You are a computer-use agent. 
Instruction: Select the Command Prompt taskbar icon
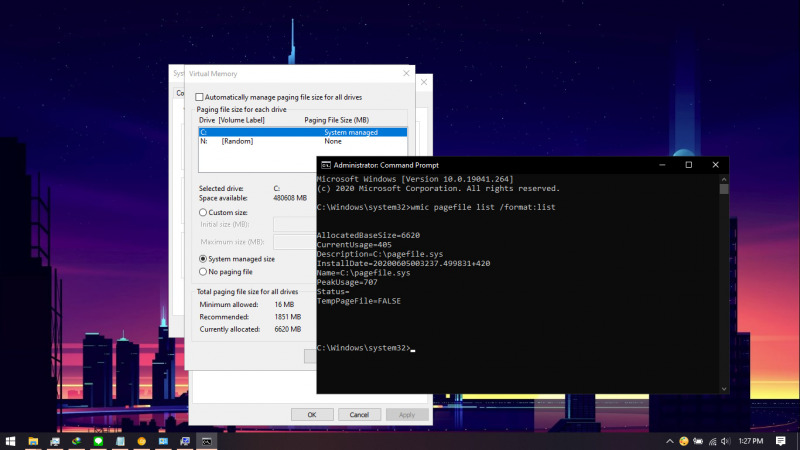pos(207,441)
